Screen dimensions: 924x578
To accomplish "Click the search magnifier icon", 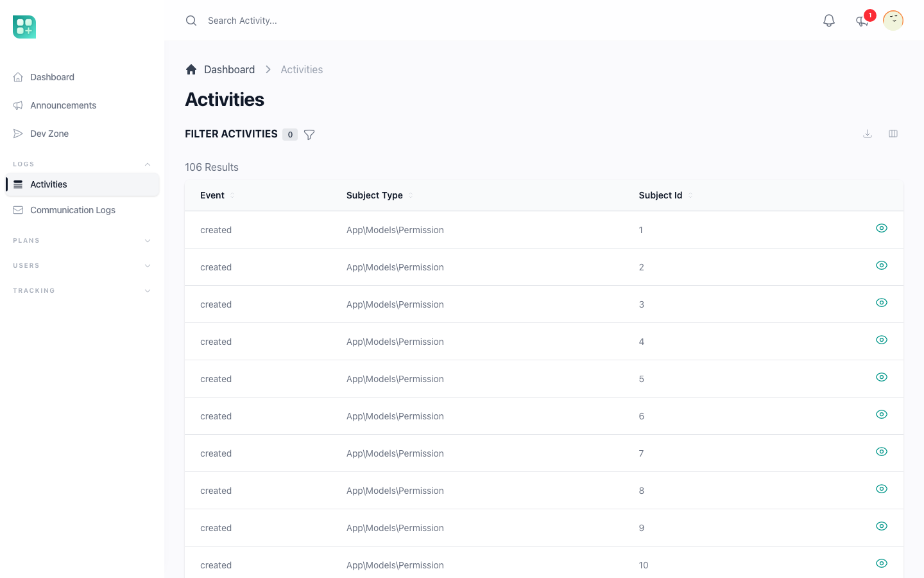I will click(x=191, y=21).
